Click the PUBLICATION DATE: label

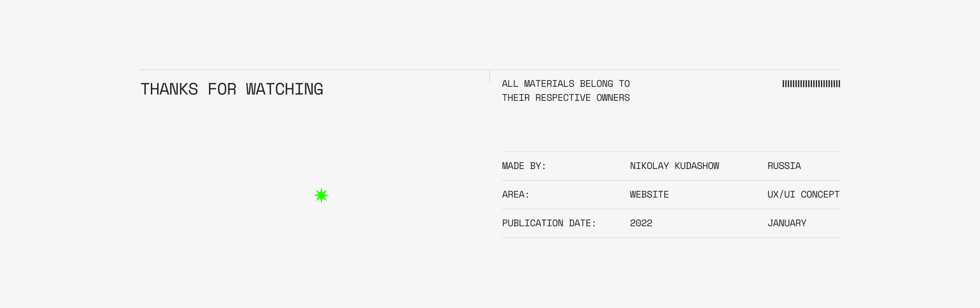click(x=548, y=223)
